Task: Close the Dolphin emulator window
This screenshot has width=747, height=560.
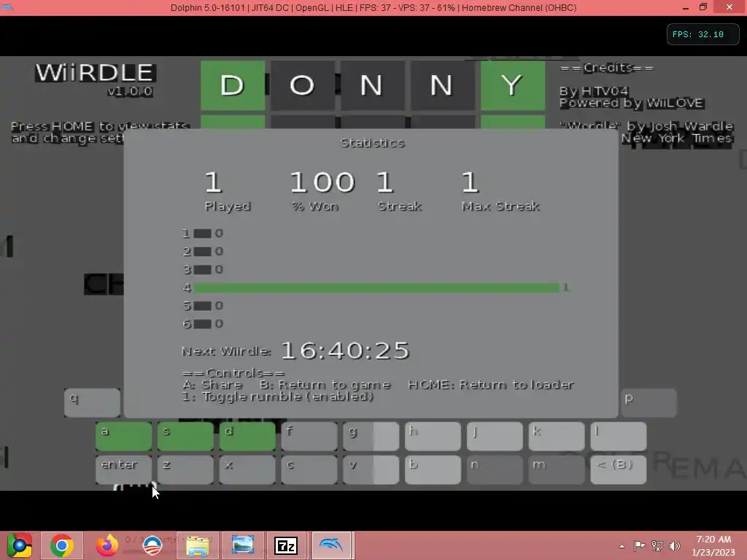Action: (729, 7)
